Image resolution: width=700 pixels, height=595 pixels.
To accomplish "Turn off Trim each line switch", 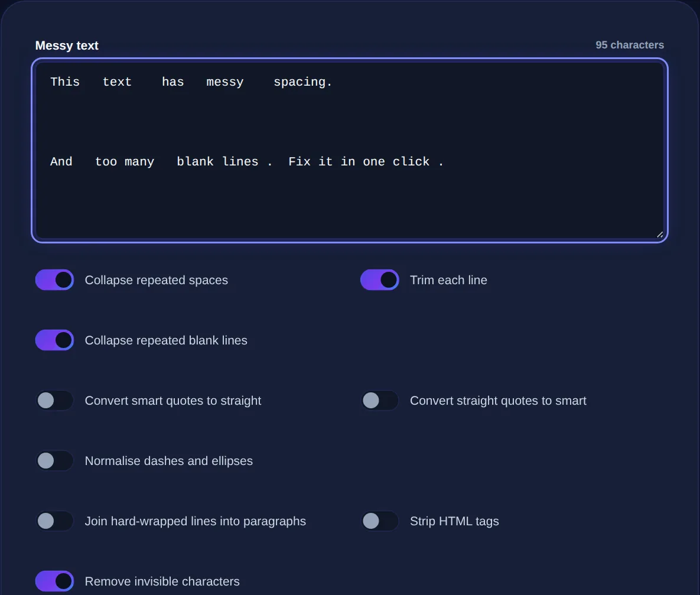I will (x=379, y=280).
